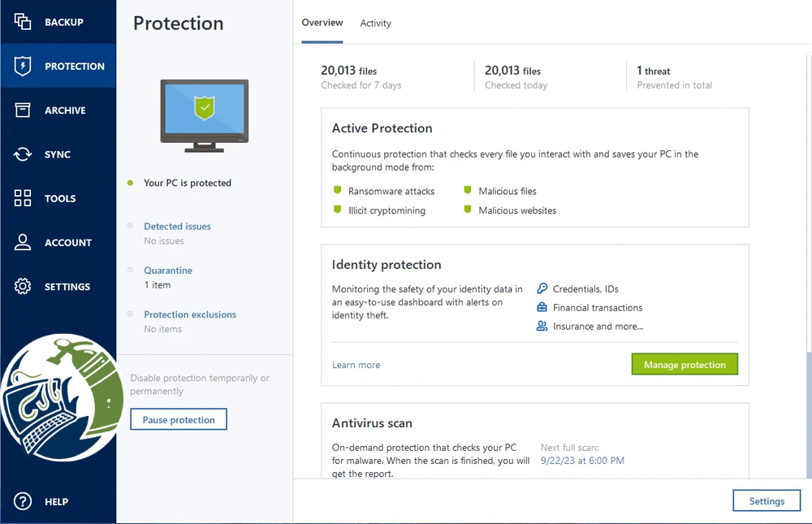Screen dimensions: 812x524
Task: Click the Settings button at bottom right
Action: pos(767,500)
